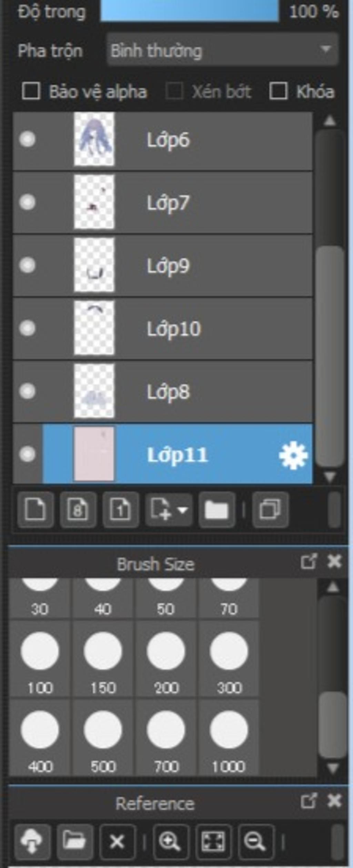The image size is (353, 868).
Task: Hide the Lớp6 layer visibility
Action: tap(27, 140)
